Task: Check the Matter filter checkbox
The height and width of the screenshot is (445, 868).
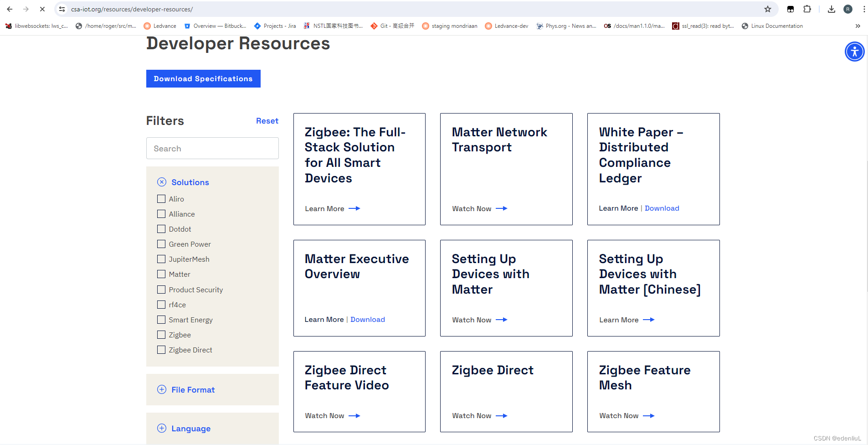Action: [161, 274]
